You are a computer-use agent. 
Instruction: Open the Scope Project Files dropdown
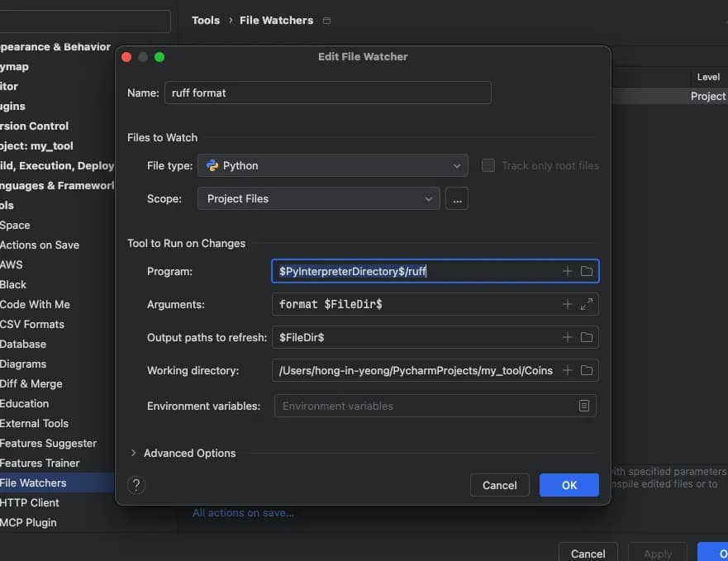318,198
